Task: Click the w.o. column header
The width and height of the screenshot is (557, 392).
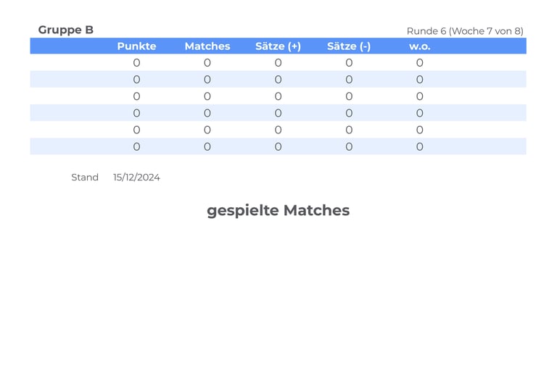Action: pyautogui.click(x=419, y=46)
